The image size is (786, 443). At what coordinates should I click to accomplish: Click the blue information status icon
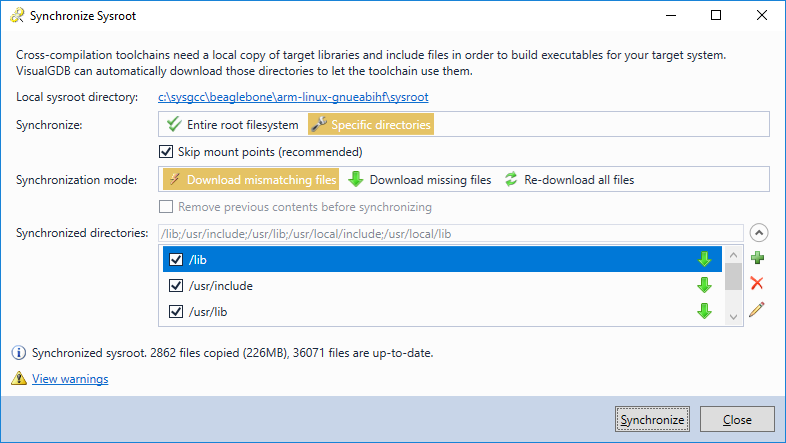tap(19, 353)
